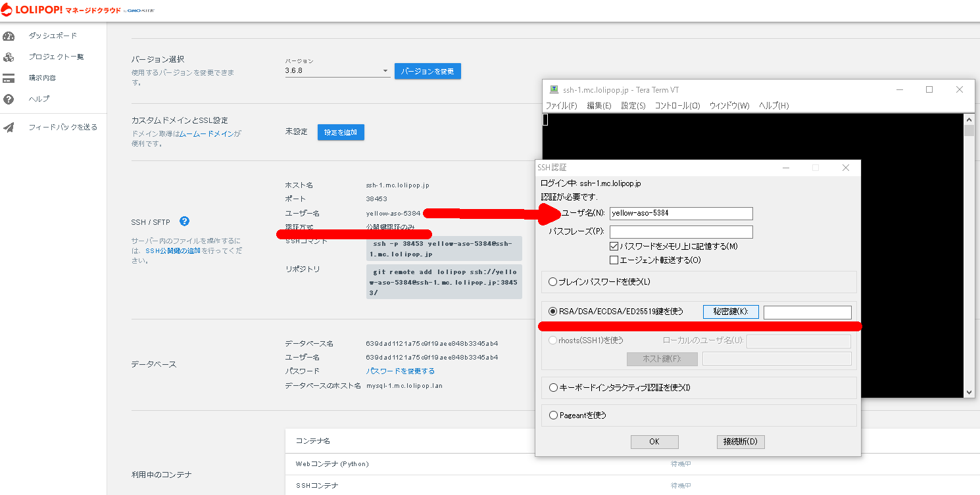Screen dimensions: 980x495
Task: Click the Tera Term icon in the window title bar
Action: pyautogui.click(x=554, y=89)
